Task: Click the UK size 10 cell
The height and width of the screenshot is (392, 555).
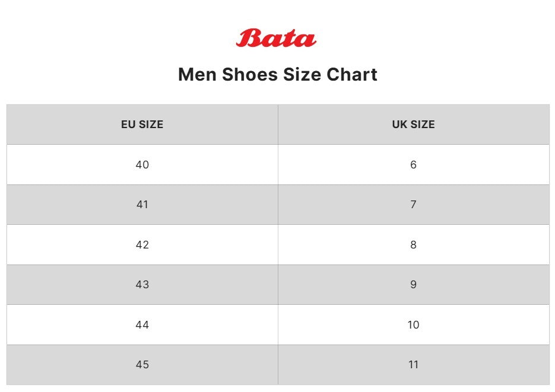Action: (413, 325)
